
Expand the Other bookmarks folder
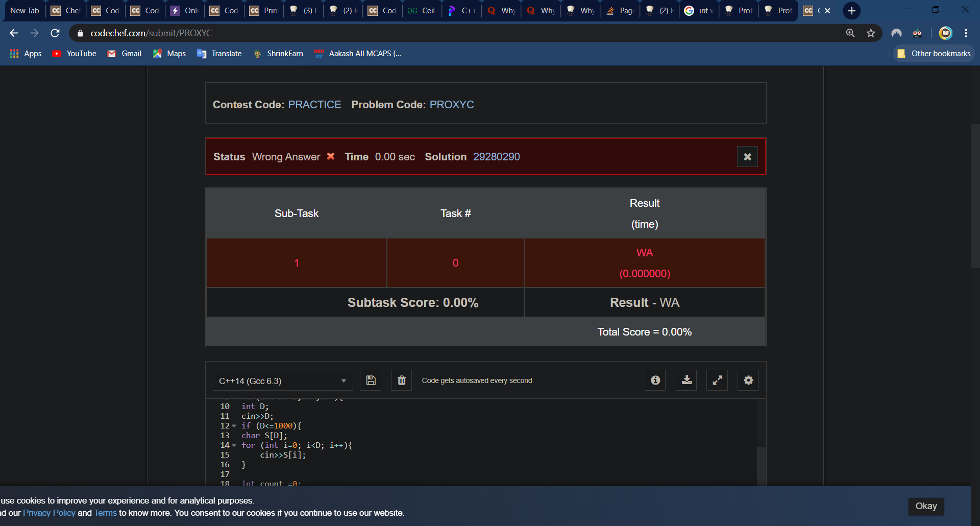tap(934, 53)
